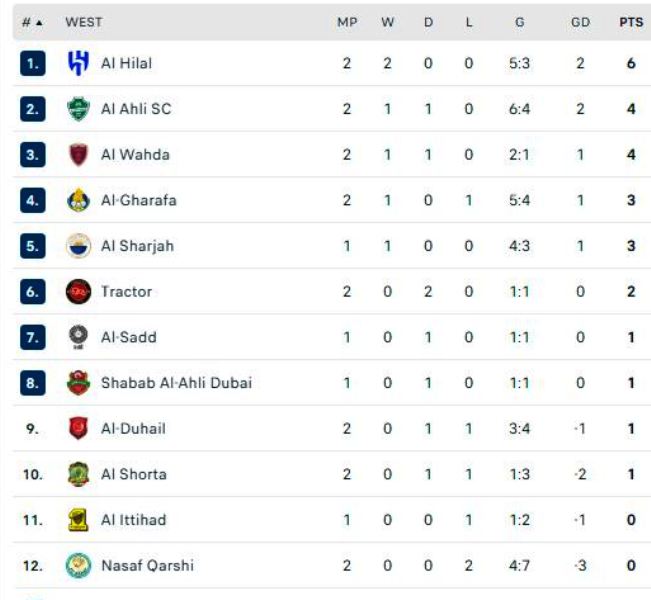Screen dimensions: 651x600
Task: Click the Tractor red club logo
Action: (78, 292)
